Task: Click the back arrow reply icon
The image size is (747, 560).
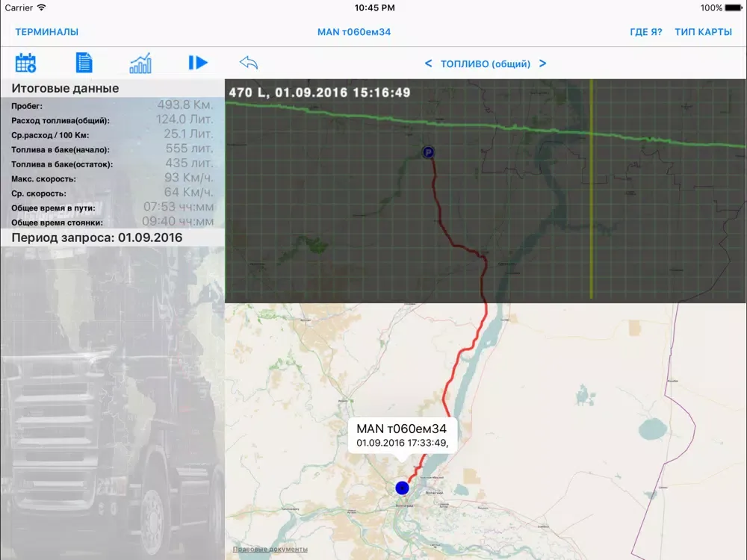Action: 249,63
